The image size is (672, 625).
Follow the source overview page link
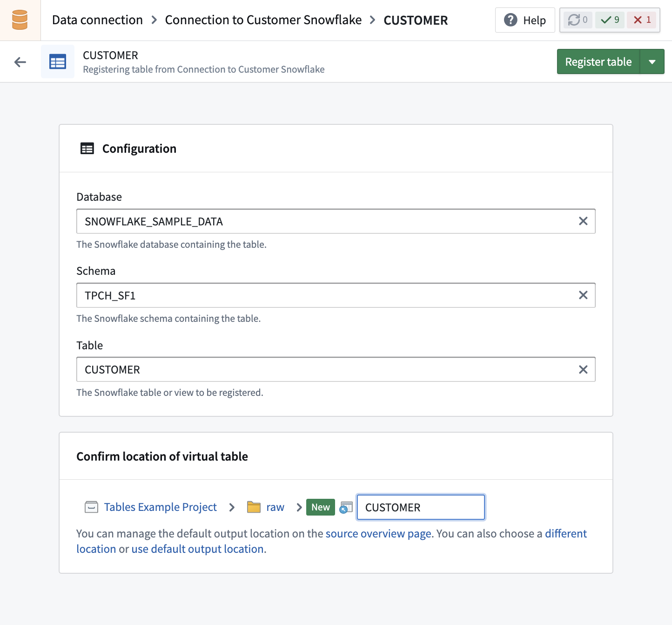379,534
